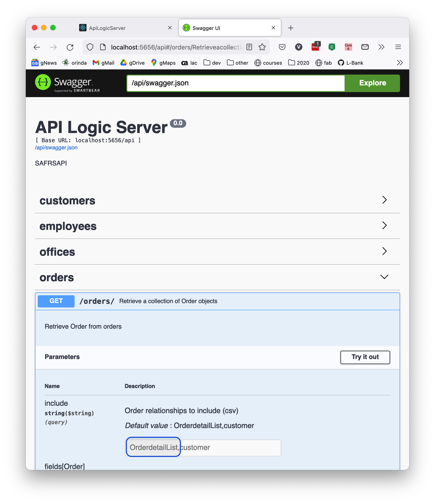The width and height of the screenshot is (435, 504).
Task: Click the orders section heading
Action: click(x=57, y=278)
